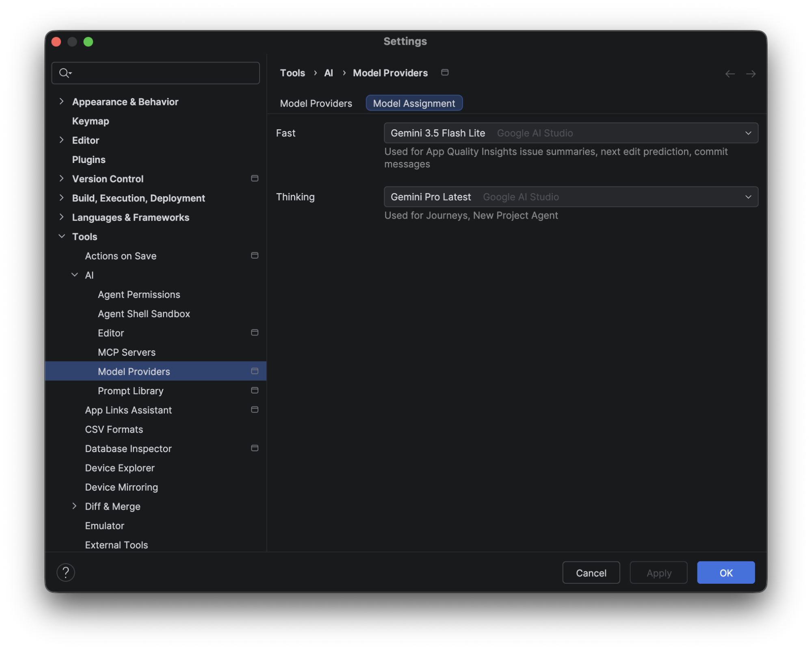Click the project icon on the AI Editor row
The height and width of the screenshot is (652, 812).
point(255,333)
